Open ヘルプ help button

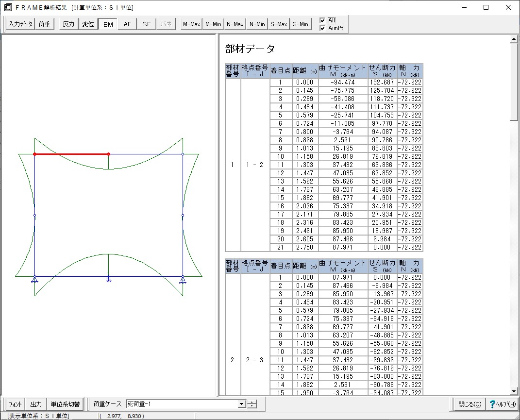pos(502,404)
